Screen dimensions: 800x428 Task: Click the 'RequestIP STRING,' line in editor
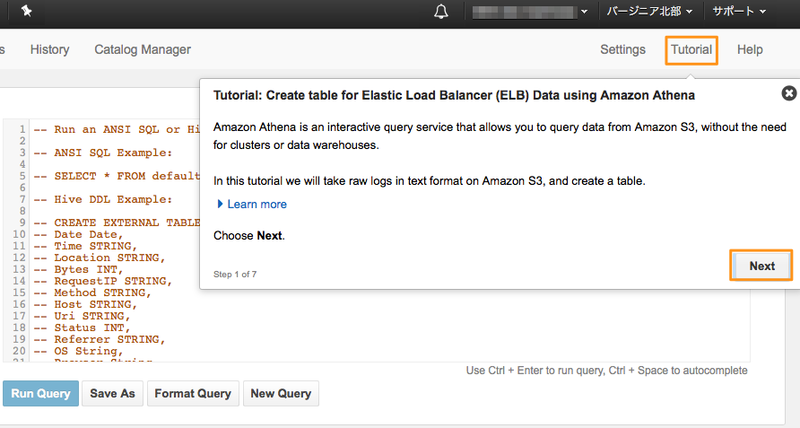click(x=103, y=281)
